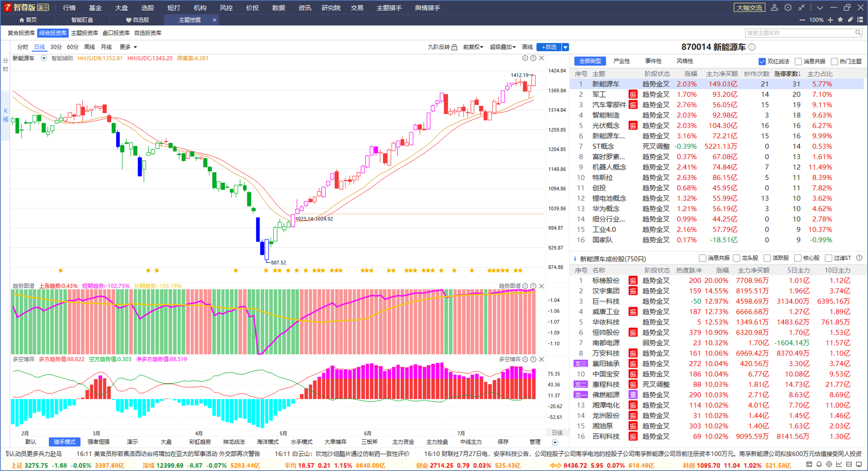Open the bell alert icon in status bar
The image size is (868, 471).
pyautogui.click(x=819, y=464)
